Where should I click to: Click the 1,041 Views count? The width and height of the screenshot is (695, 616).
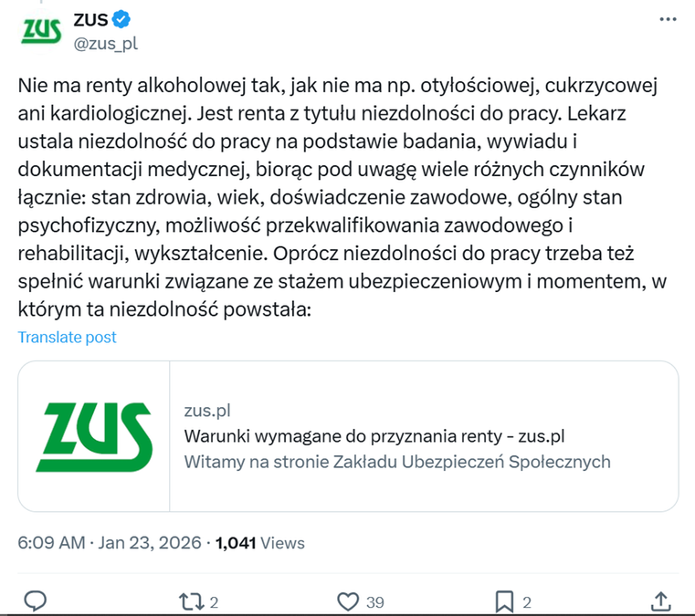[260, 543]
